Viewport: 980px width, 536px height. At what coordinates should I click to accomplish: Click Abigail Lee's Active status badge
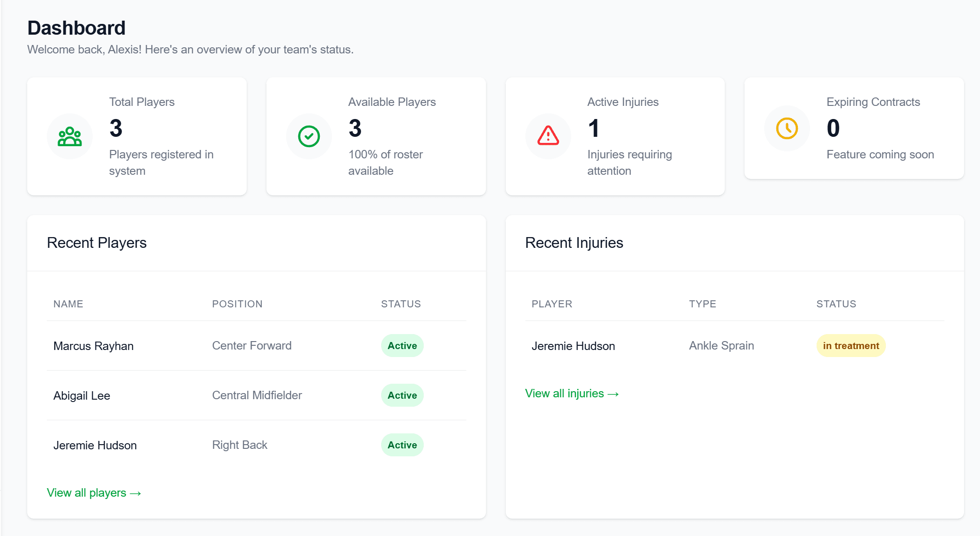pyautogui.click(x=402, y=395)
